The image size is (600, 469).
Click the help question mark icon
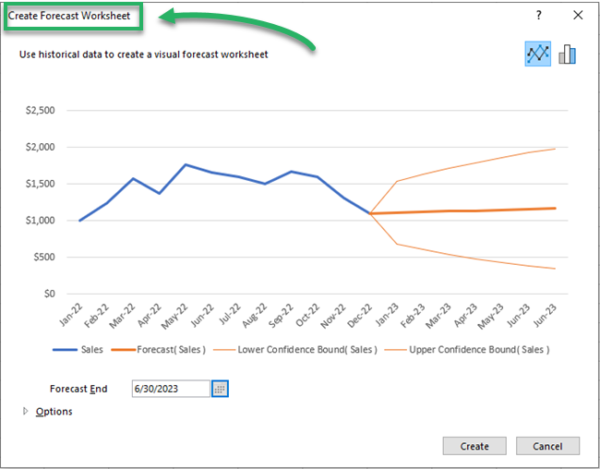tap(539, 15)
